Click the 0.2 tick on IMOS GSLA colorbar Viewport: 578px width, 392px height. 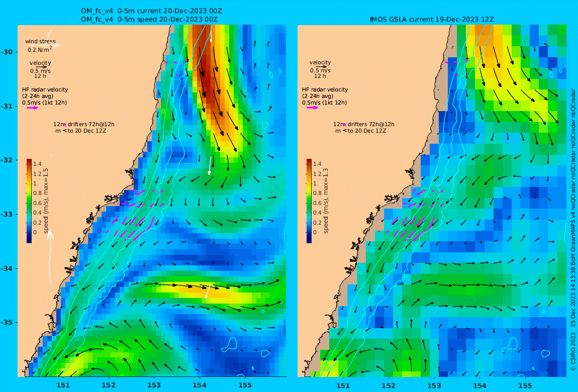click(x=317, y=223)
